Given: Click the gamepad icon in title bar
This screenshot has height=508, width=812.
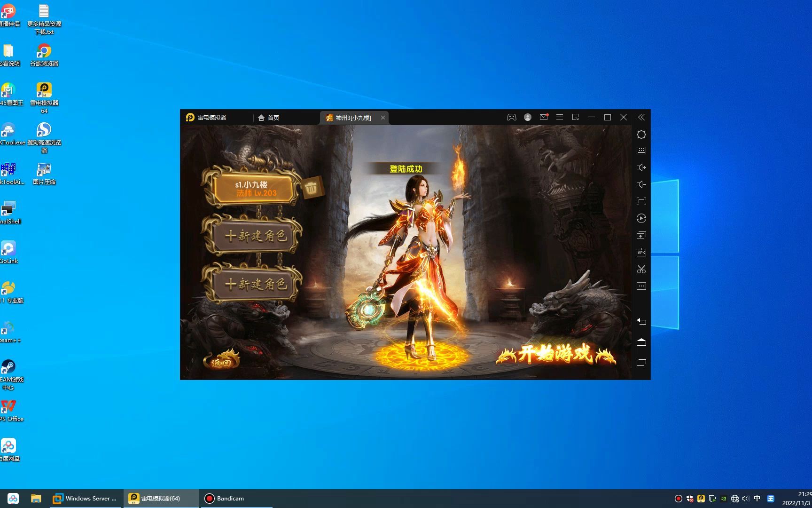Looking at the screenshot, I should [511, 117].
